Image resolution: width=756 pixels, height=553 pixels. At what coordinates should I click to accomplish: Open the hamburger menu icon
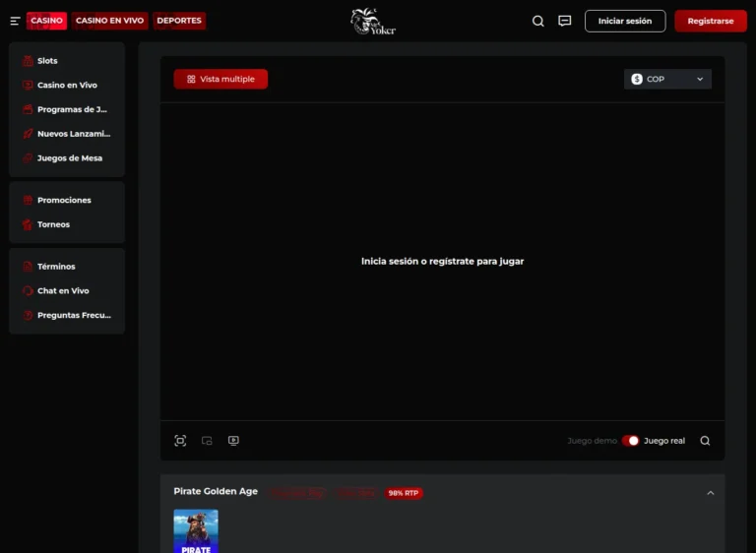click(15, 21)
